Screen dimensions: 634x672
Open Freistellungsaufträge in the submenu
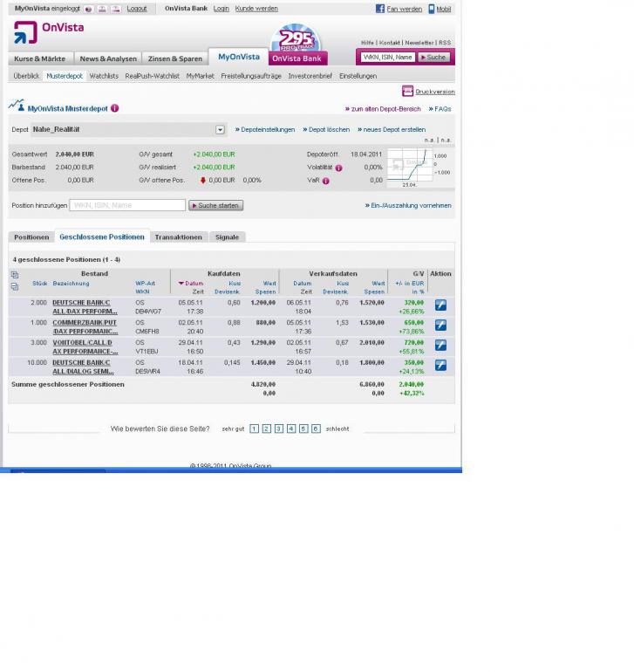[x=251, y=76]
